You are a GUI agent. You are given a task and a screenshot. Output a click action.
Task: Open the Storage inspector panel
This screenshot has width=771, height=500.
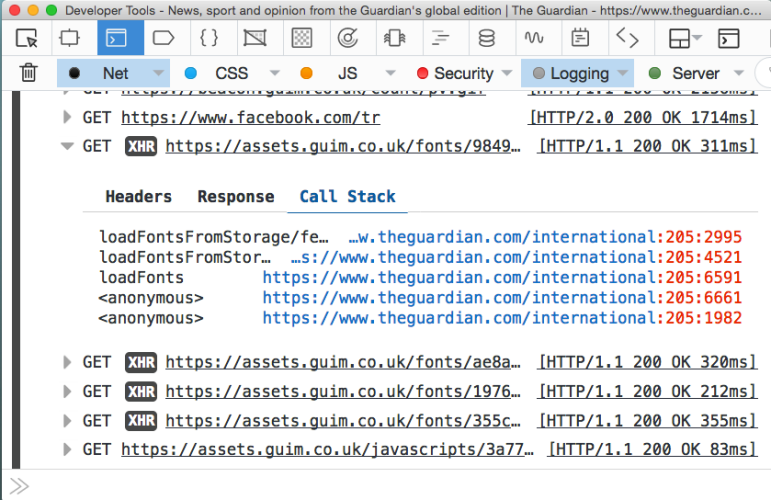[x=486, y=38]
